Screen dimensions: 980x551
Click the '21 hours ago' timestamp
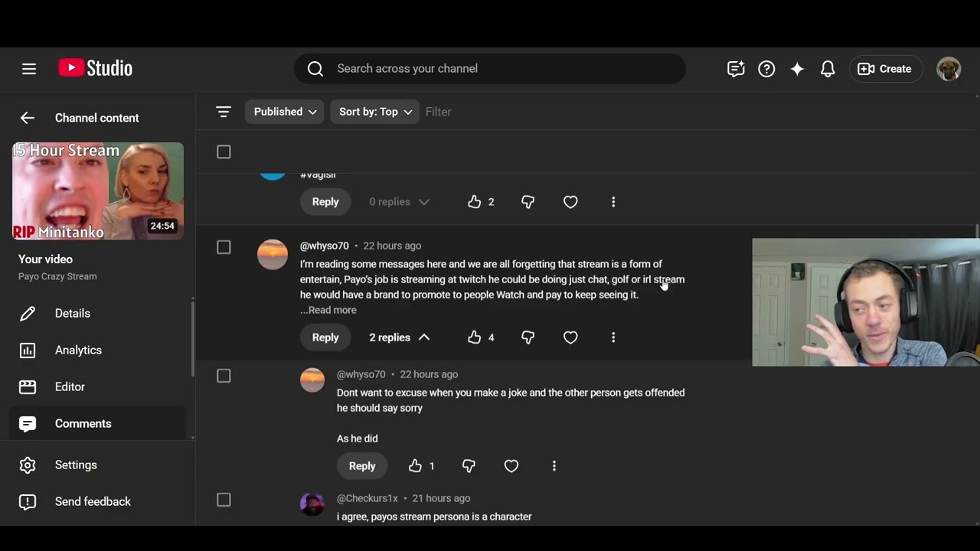[441, 498]
